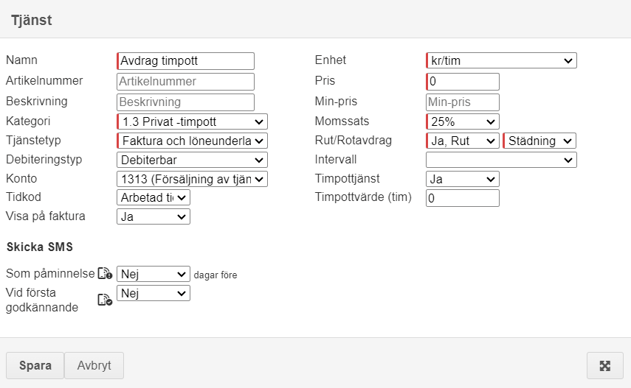This screenshot has height=388, width=631.
Task: Expand the empty Intervall dropdown
Action: click(x=501, y=160)
